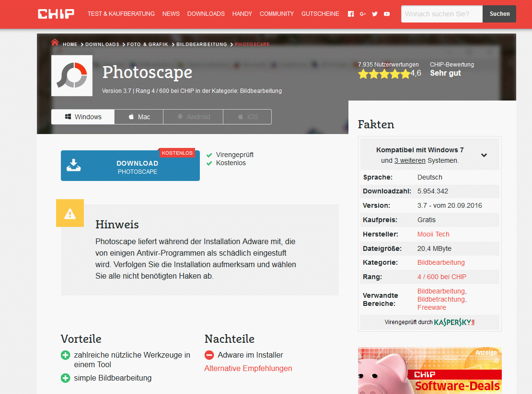Click the file size '20,4 MByte'

point(434,248)
